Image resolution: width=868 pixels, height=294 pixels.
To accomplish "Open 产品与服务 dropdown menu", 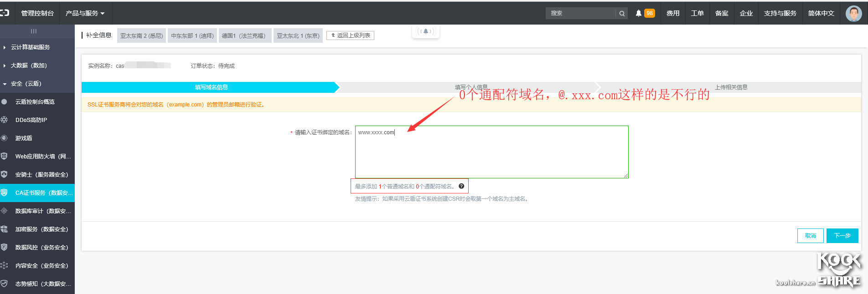I will pos(85,13).
